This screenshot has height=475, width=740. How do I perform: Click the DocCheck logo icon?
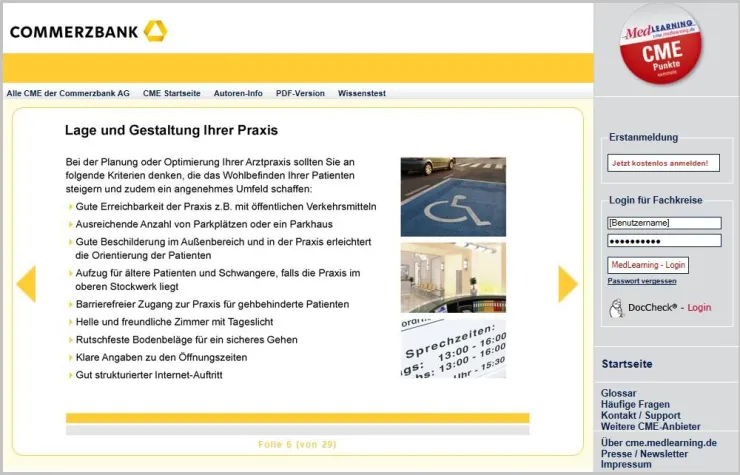pyautogui.click(x=616, y=308)
